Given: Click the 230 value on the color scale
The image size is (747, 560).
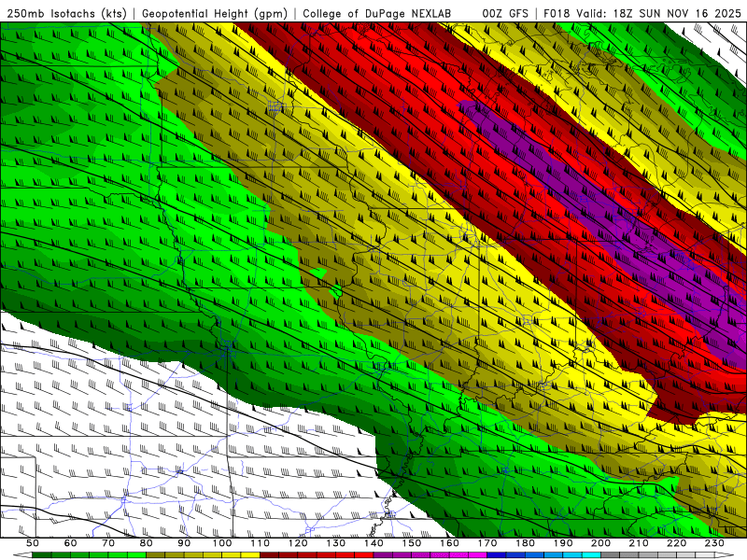Looking at the screenshot, I should tap(714, 543).
